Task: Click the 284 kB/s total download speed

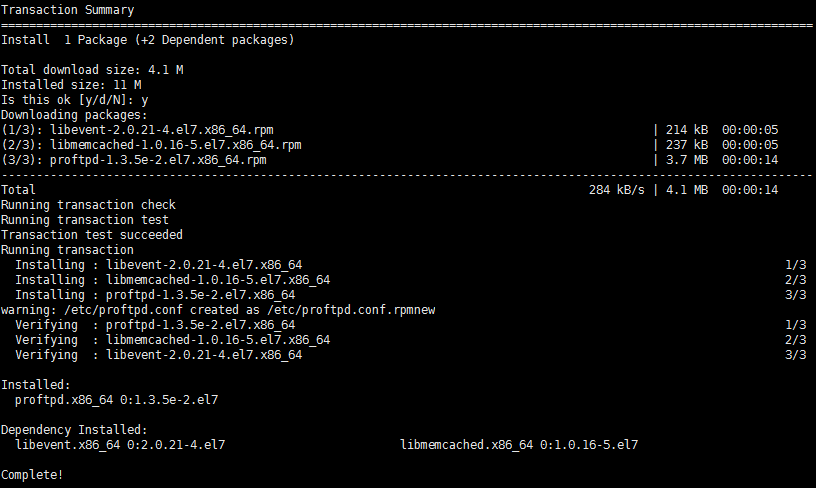Action: click(x=616, y=190)
